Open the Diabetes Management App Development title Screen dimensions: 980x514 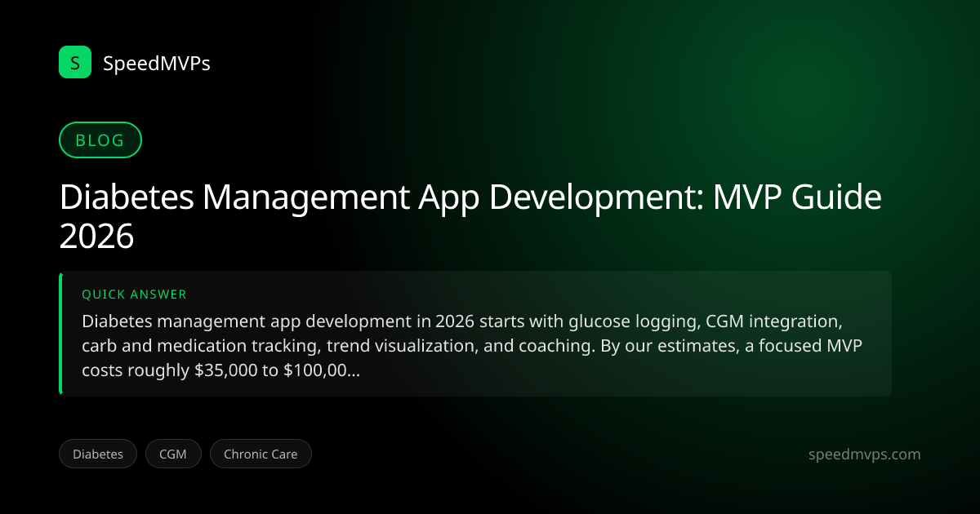pyautogui.click(x=470, y=217)
